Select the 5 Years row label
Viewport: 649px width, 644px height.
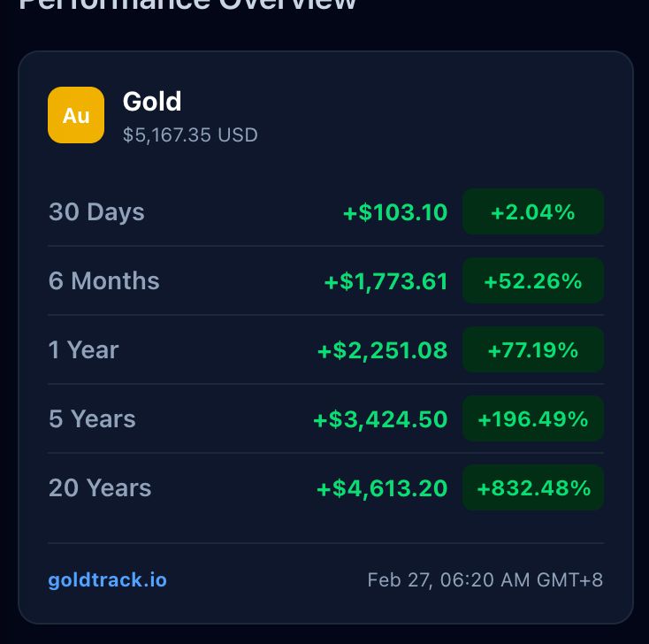coord(92,419)
